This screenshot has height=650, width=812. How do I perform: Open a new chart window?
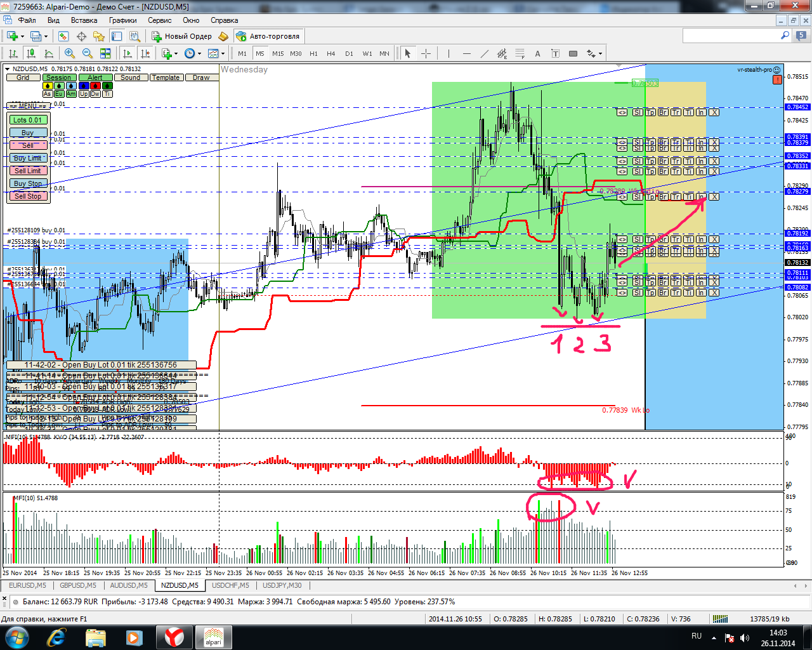pyautogui.click(x=12, y=36)
